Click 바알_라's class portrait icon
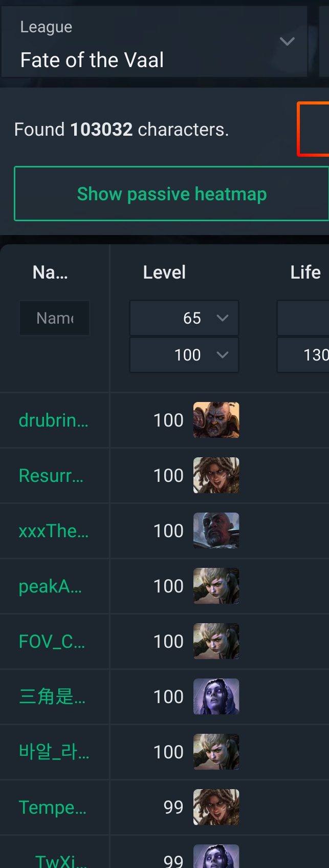Image resolution: width=329 pixels, height=868 pixels. 216,752
